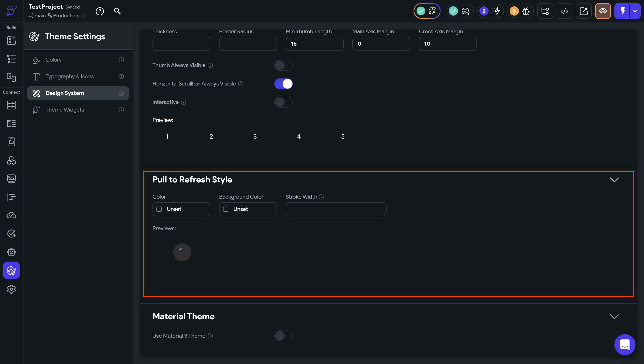The image size is (644, 364).
Task: Click the Firestore database sidebar icon
Action: pos(11,105)
